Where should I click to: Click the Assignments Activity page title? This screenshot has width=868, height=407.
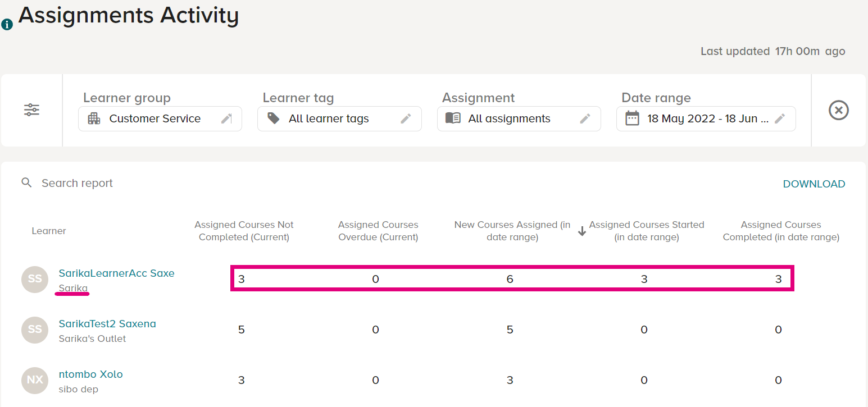tap(129, 15)
